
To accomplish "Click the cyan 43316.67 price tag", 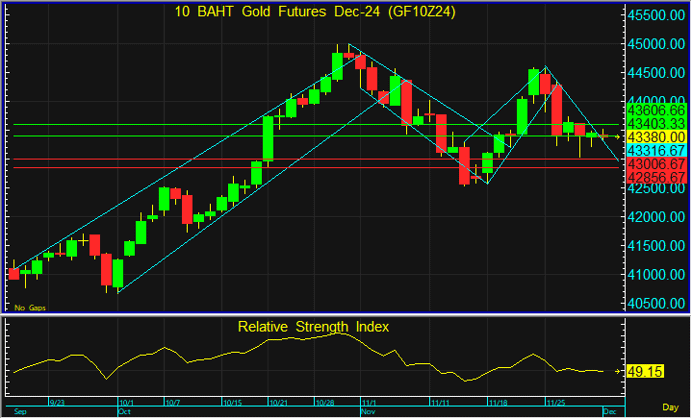I will [655, 149].
